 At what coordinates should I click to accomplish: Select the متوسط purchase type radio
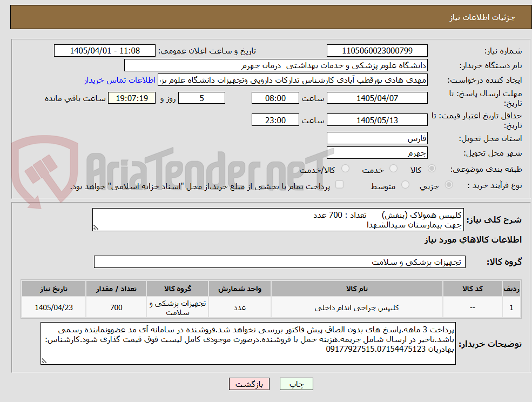click(x=405, y=185)
